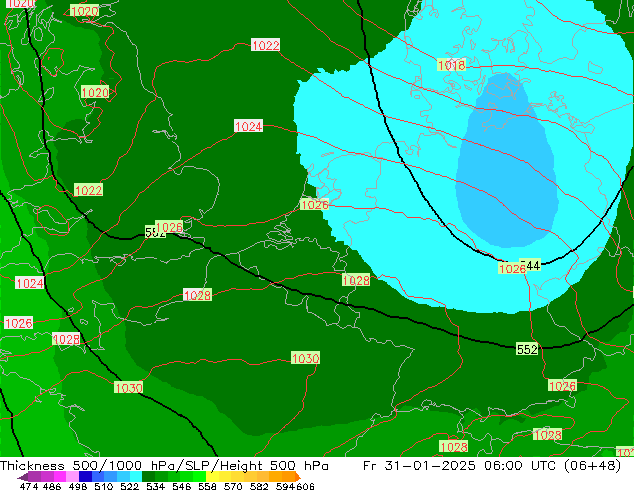Click the 1018 isobar label
The image size is (634, 490).
(x=451, y=65)
